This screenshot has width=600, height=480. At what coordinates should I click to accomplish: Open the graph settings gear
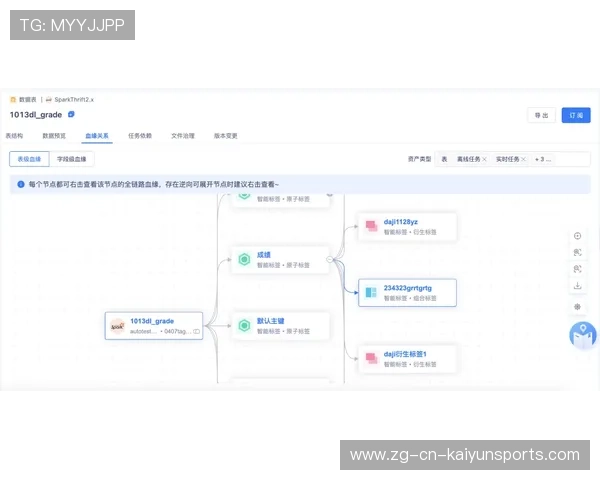point(577,307)
